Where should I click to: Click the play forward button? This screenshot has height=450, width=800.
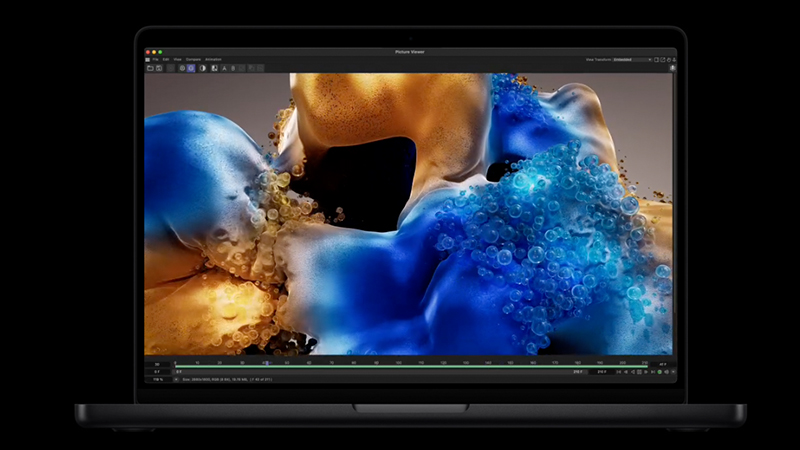646,372
